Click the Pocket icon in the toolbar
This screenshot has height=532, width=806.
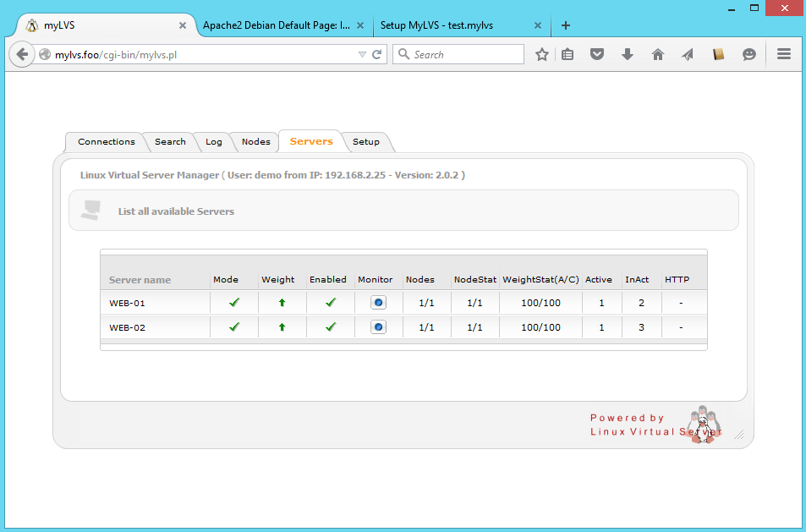coord(597,54)
